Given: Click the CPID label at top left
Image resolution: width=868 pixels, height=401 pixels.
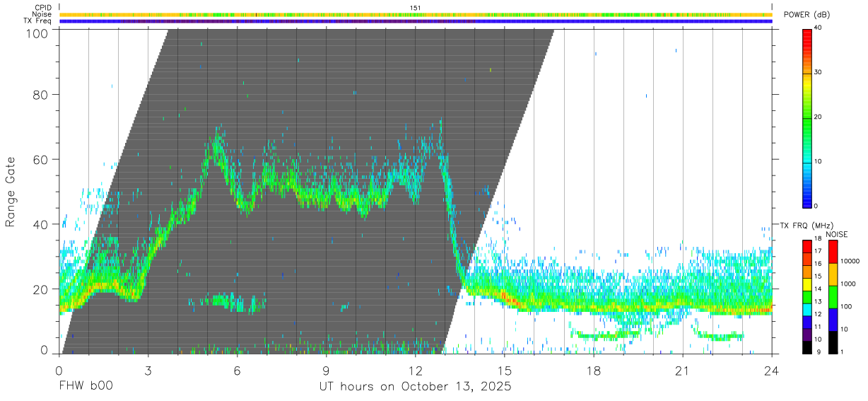Looking at the screenshot, I should coord(42,8).
